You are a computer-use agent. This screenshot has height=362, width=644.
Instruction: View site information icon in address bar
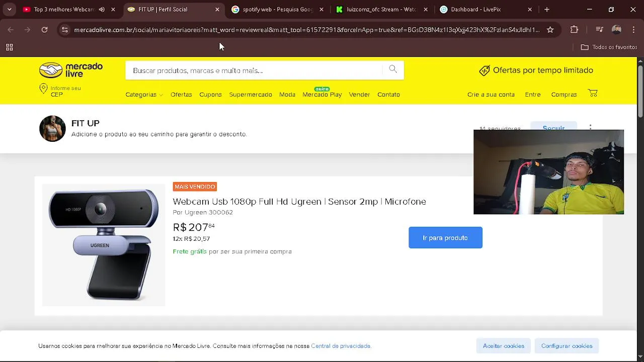[64, 30]
